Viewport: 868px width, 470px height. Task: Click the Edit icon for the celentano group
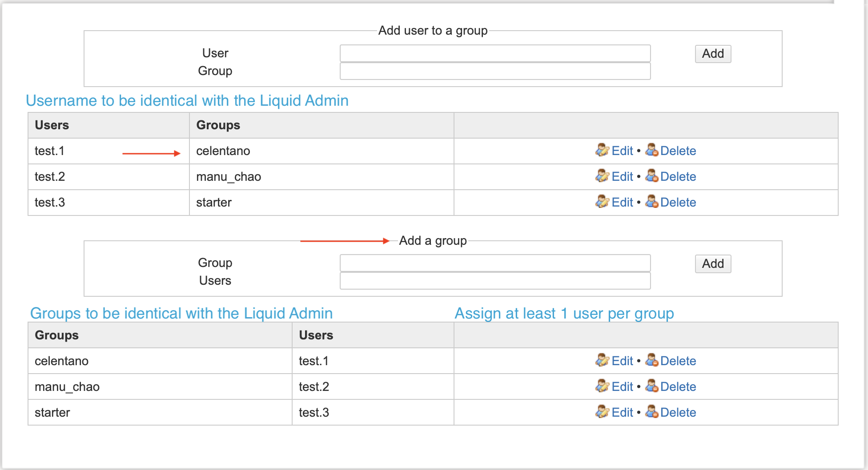pos(602,361)
